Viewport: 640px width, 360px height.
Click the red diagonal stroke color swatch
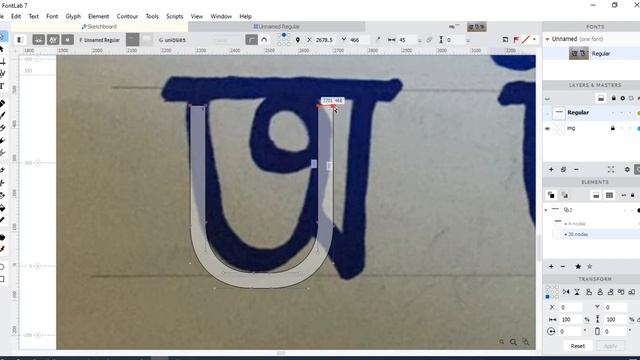click(x=526, y=40)
